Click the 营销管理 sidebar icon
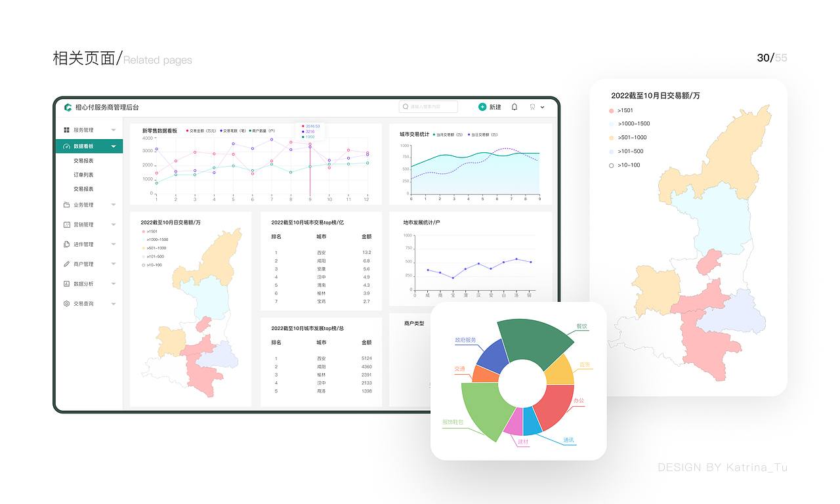Viewport: 840px width, 504px height. [x=67, y=224]
